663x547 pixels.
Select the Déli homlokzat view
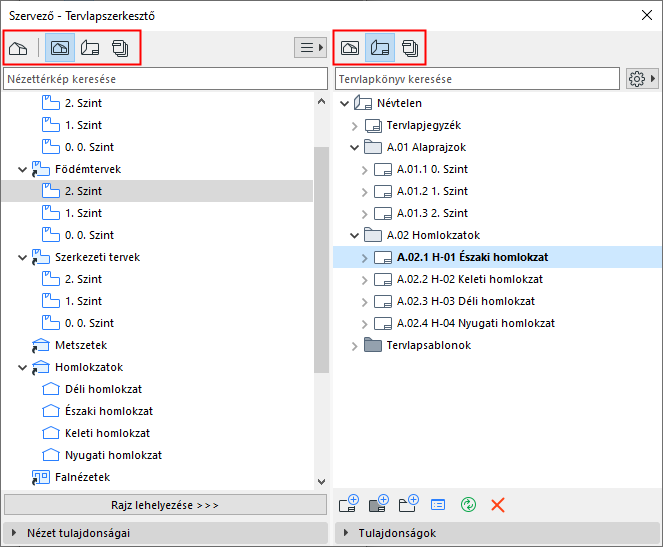click(x=103, y=389)
